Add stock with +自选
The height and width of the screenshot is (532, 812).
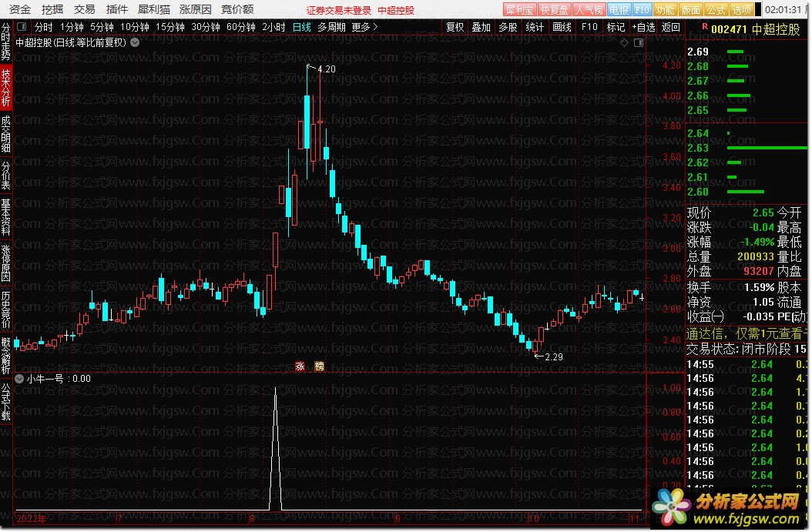tap(644, 27)
